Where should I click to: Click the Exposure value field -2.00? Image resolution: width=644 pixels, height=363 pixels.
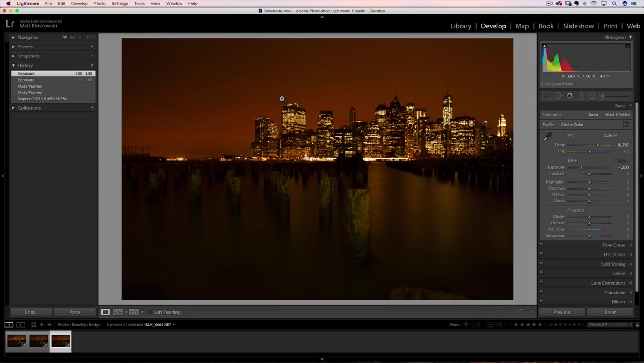pyautogui.click(x=623, y=168)
